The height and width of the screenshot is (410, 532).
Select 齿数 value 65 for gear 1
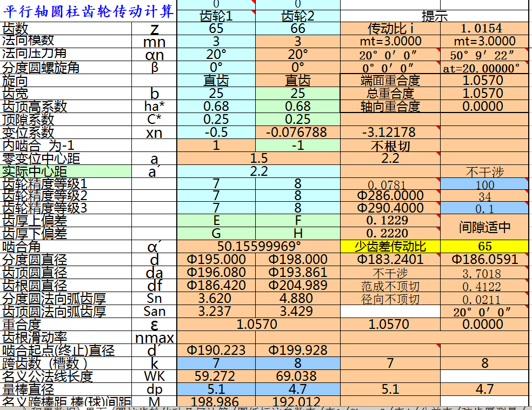(216, 29)
